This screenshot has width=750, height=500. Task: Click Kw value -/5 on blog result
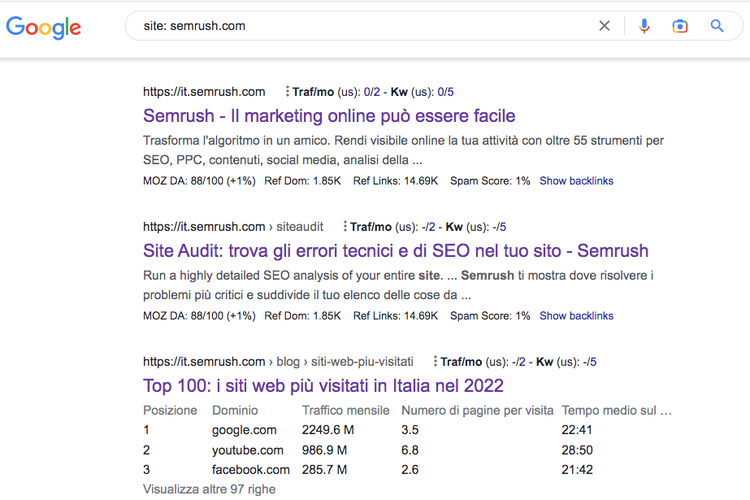pos(589,362)
